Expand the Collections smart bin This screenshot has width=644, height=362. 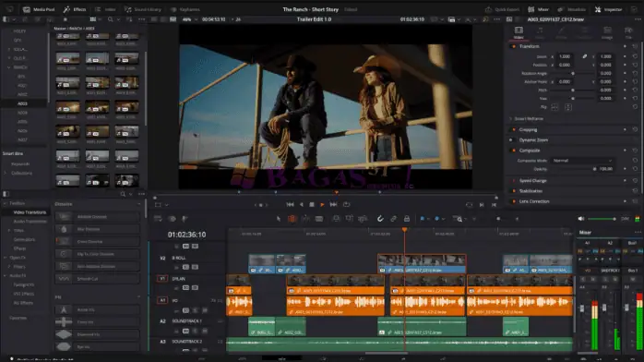pyautogui.click(x=6, y=173)
